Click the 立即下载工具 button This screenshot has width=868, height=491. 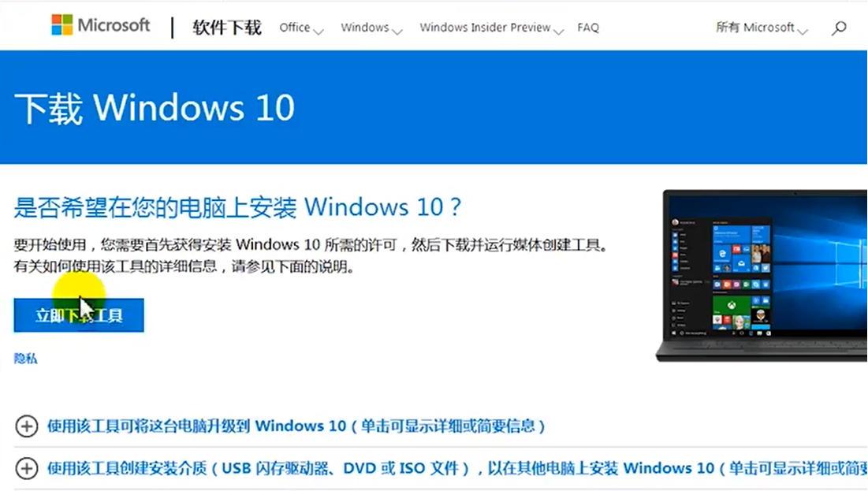click(79, 315)
